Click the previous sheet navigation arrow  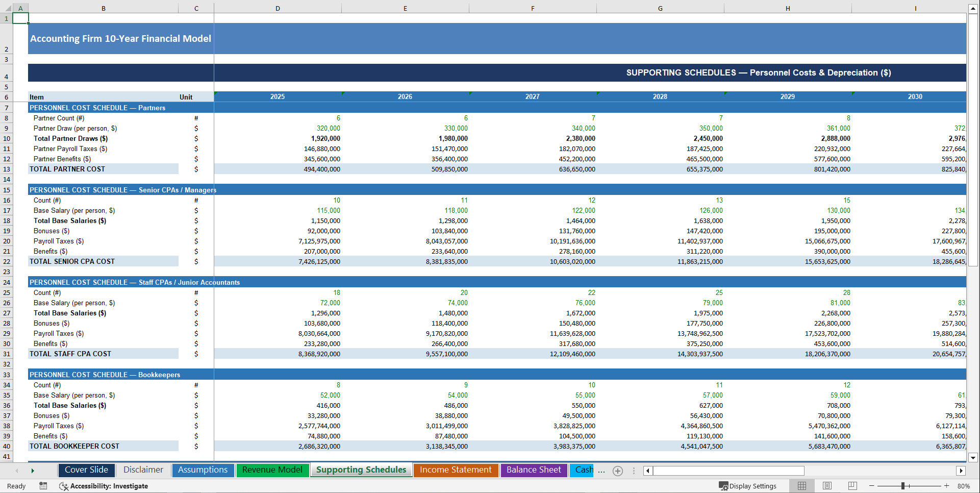click(16, 471)
